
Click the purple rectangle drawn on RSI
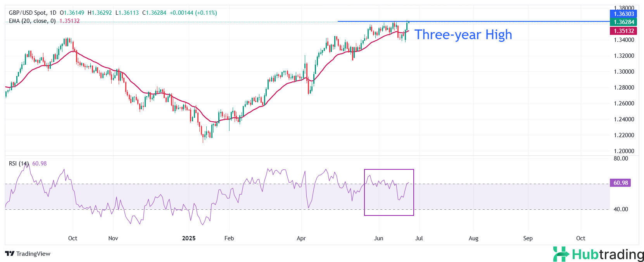pyautogui.click(x=389, y=169)
